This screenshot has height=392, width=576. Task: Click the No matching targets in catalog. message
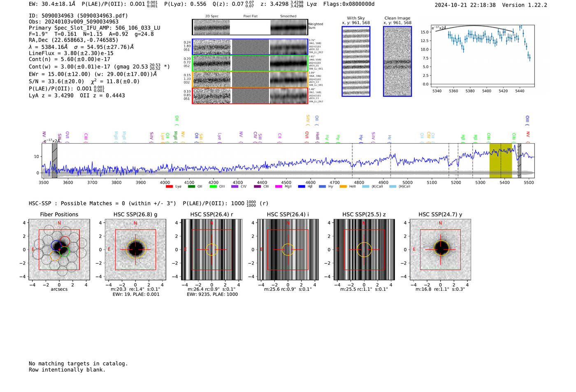pyautogui.click(x=78, y=364)
